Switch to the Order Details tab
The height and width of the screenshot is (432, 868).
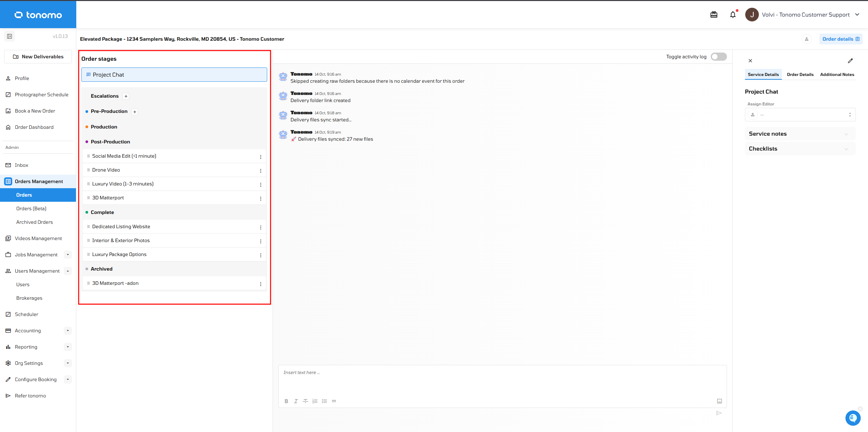tap(800, 75)
